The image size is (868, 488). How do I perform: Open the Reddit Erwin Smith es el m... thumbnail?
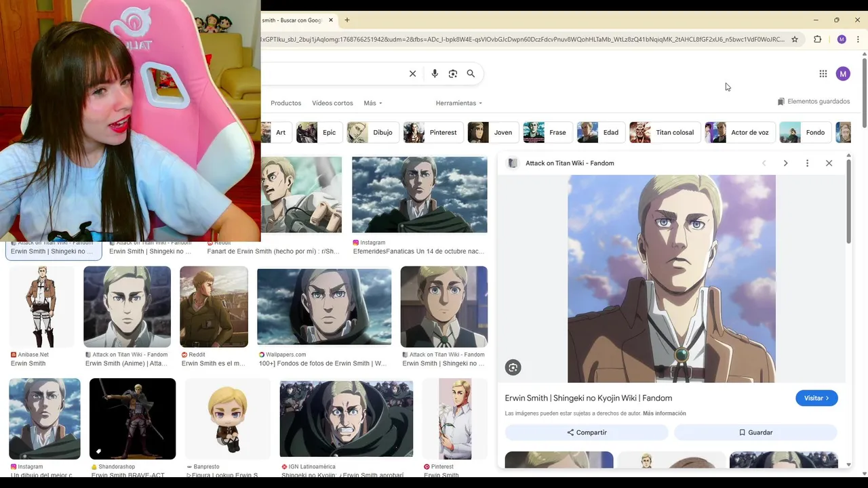[x=214, y=306]
